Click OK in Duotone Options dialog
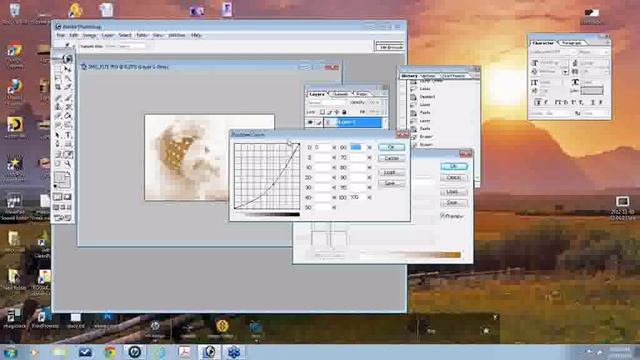The height and width of the screenshot is (360, 640). point(454,167)
